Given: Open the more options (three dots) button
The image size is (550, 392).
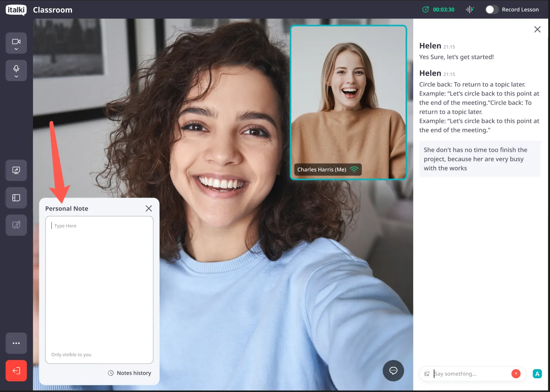Looking at the screenshot, I should (x=16, y=343).
